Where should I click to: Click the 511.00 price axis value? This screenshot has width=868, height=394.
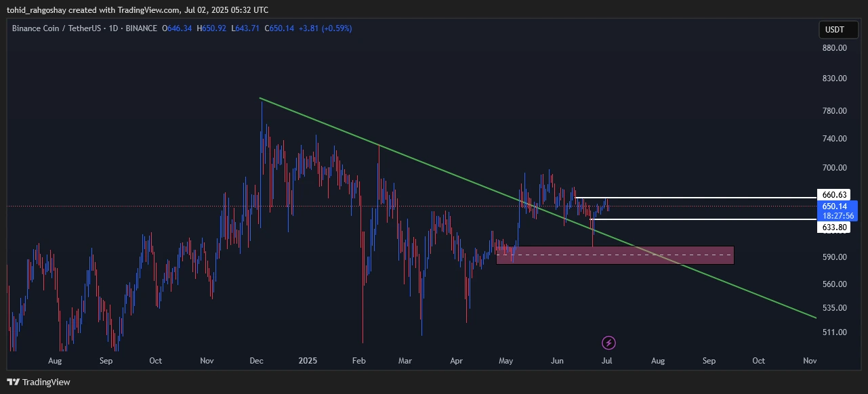834,332
